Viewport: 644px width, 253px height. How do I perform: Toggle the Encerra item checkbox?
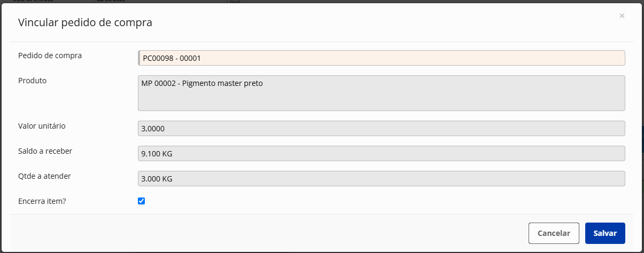click(142, 201)
